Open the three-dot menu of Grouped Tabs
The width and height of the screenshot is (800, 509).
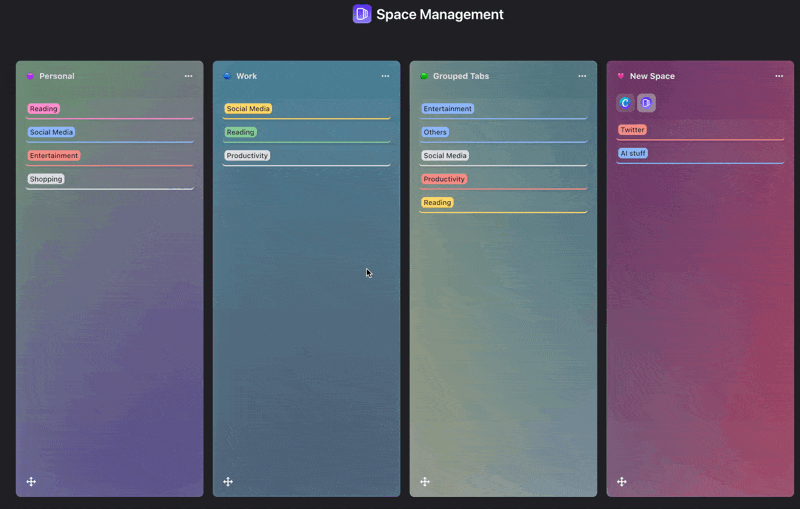(582, 76)
